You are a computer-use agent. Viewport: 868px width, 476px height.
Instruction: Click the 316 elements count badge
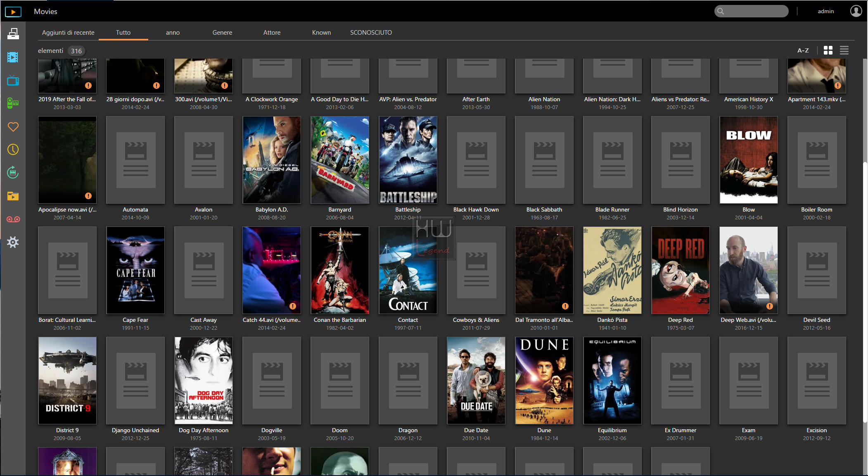click(x=76, y=51)
